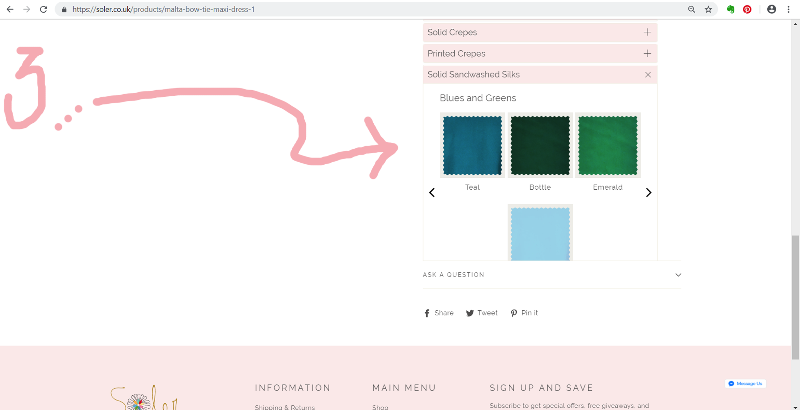The height and width of the screenshot is (410, 800).
Task: Select the Bottle green fabric swatch
Action: 540,145
